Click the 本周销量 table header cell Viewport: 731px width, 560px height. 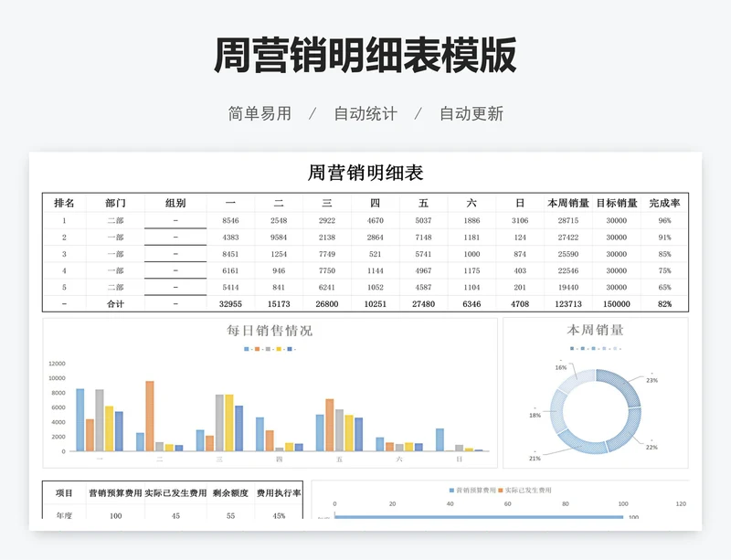[x=567, y=203]
